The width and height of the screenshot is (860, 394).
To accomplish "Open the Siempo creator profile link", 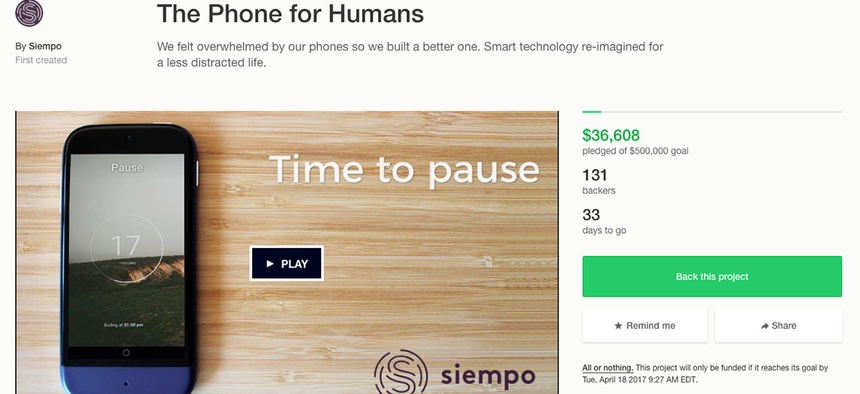I will tap(45, 46).
